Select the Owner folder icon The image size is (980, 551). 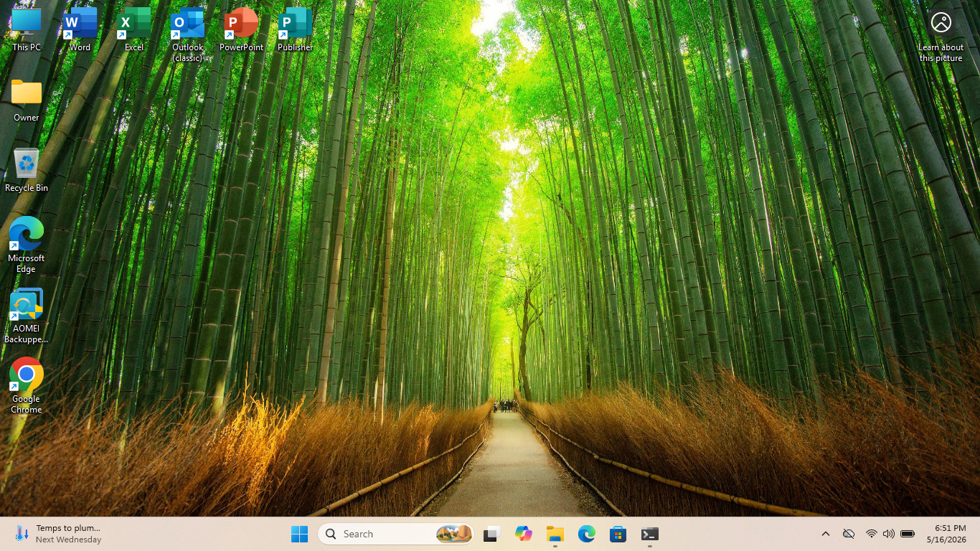pos(27,100)
